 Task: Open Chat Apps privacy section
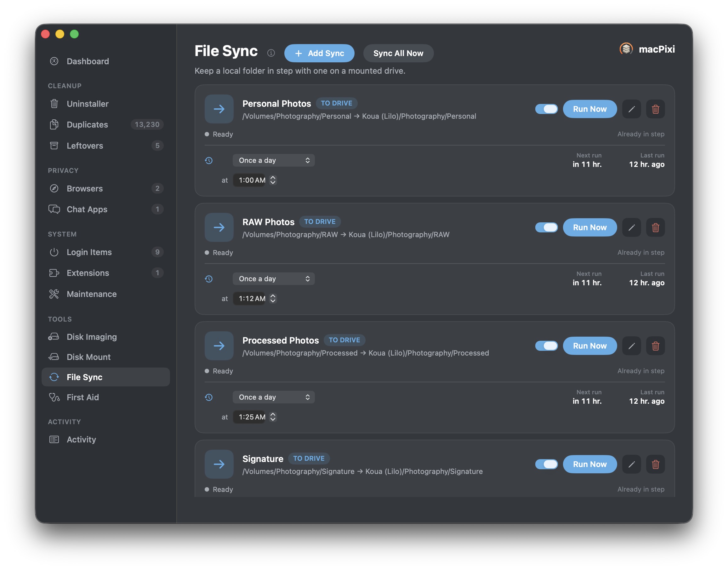point(105,209)
